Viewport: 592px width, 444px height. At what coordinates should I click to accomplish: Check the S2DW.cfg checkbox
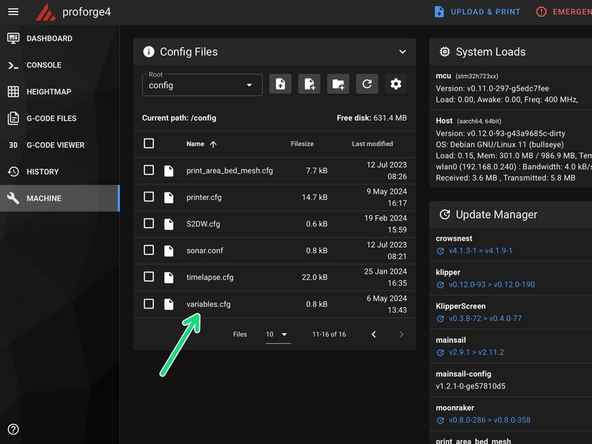149,223
